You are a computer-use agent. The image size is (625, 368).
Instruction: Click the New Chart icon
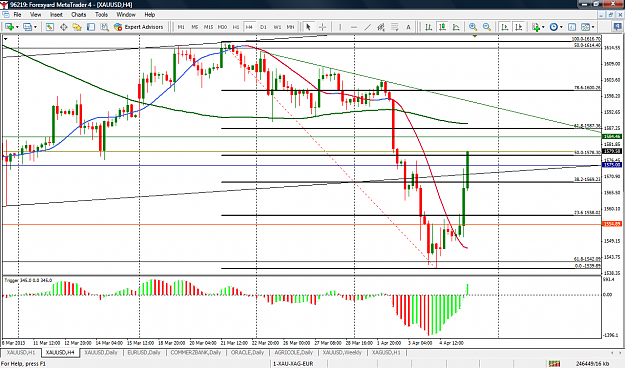pyautogui.click(x=9, y=27)
